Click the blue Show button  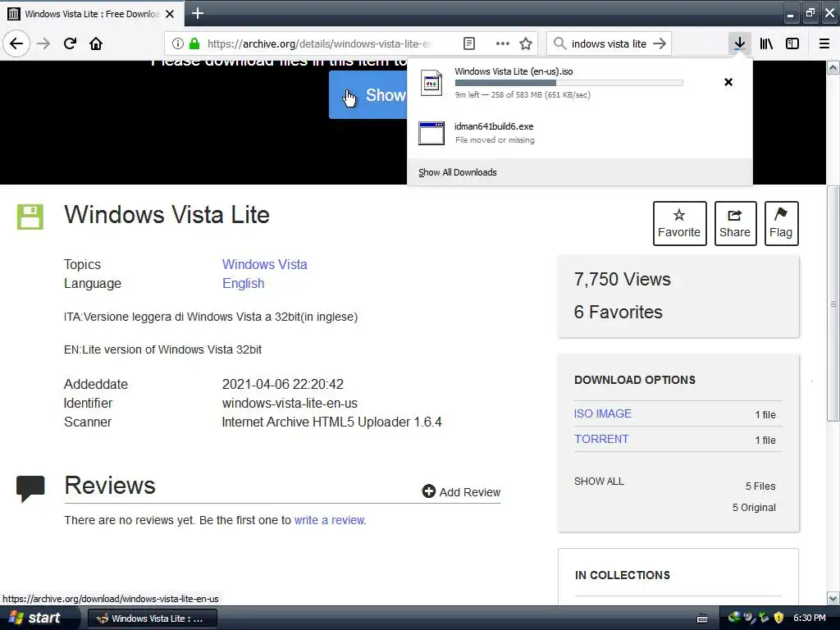click(x=368, y=95)
